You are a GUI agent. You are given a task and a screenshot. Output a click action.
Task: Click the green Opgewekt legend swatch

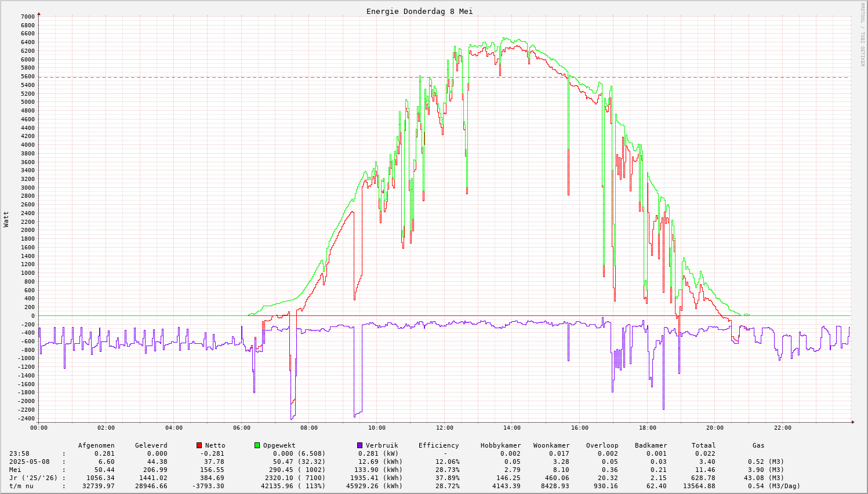pos(257,445)
